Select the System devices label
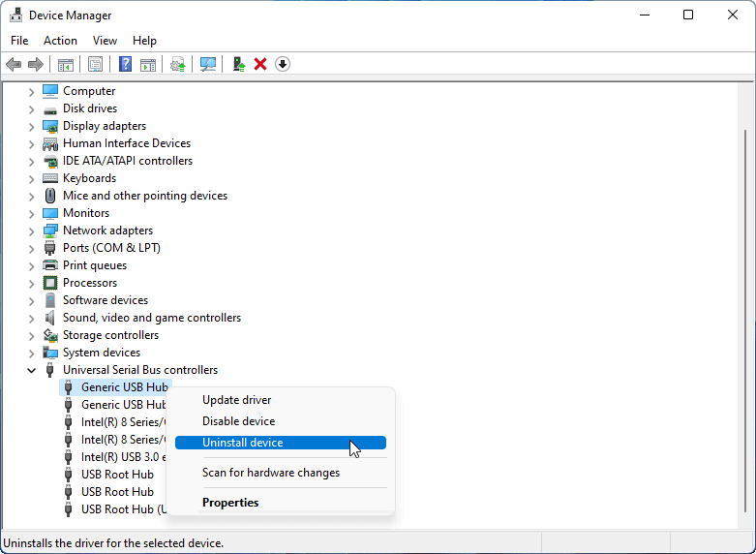 click(x=102, y=353)
